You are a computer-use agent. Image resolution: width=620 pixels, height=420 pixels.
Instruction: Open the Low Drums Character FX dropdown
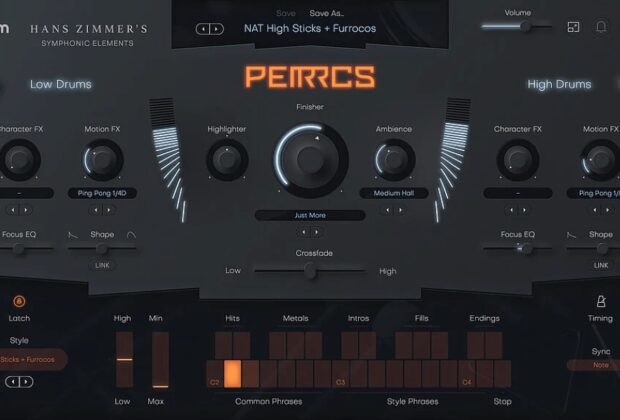26,193
